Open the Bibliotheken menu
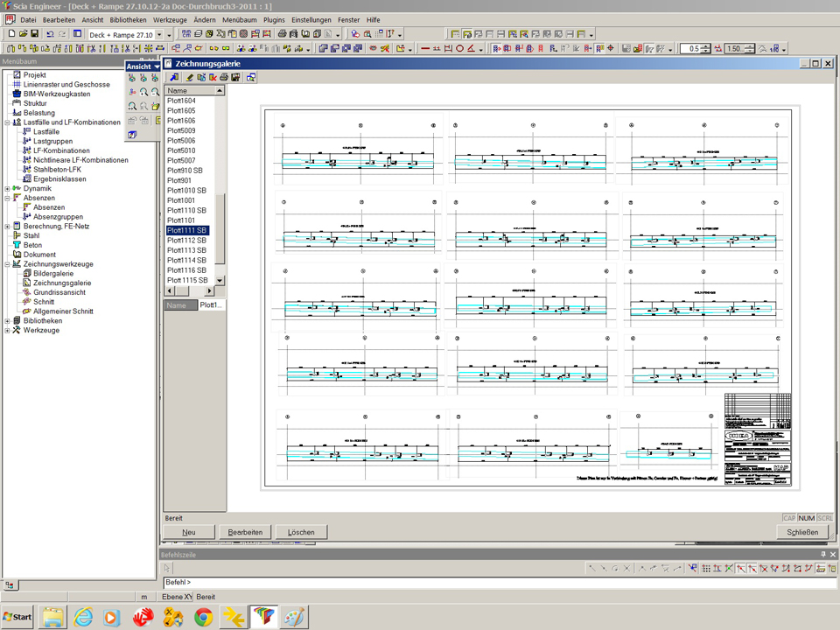 coord(128,19)
